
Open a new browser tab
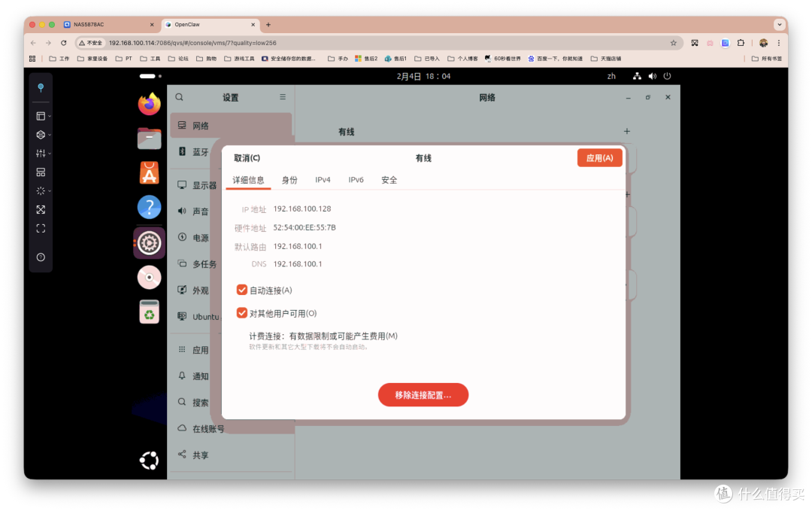click(x=268, y=24)
